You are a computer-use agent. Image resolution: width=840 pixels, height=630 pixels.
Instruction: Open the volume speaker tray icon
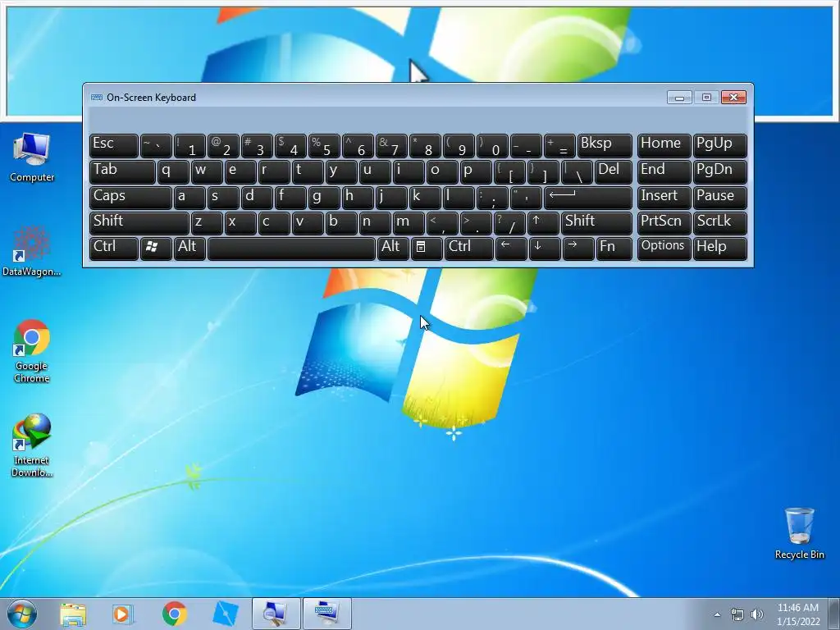(756, 614)
